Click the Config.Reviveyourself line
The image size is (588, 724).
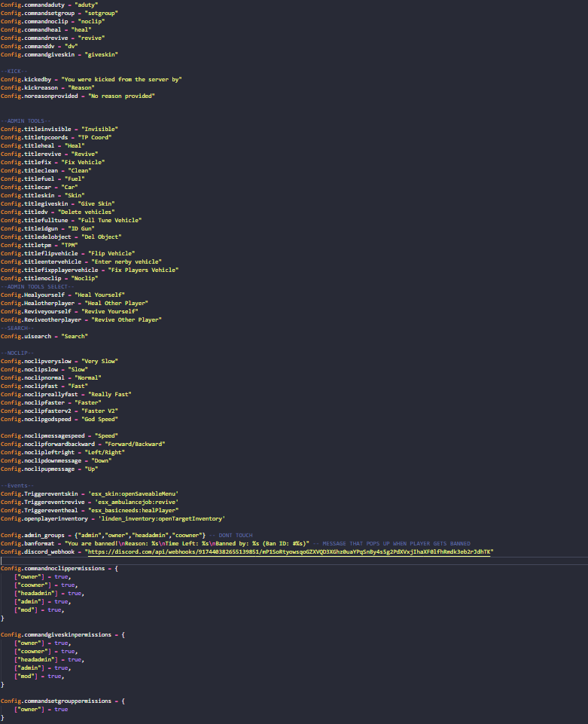[70, 312]
